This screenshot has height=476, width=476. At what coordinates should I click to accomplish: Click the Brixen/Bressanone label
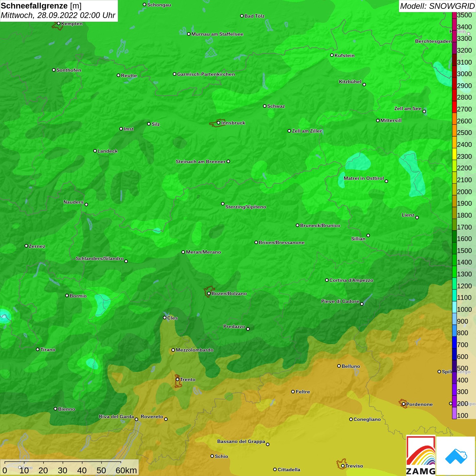click(x=282, y=242)
